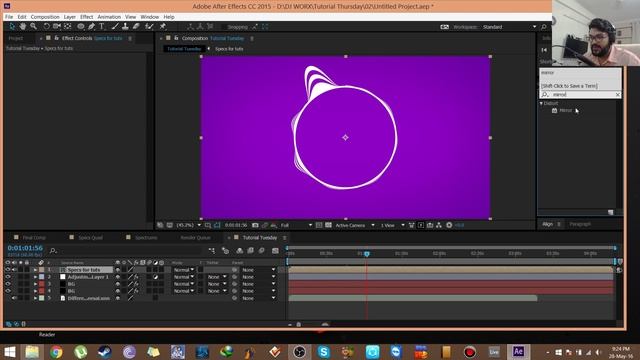Image resolution: width=640 pixels, height=360 pixels.
Task: Click the Motion Blur timeline icon
Action: [x=262, y=251]
